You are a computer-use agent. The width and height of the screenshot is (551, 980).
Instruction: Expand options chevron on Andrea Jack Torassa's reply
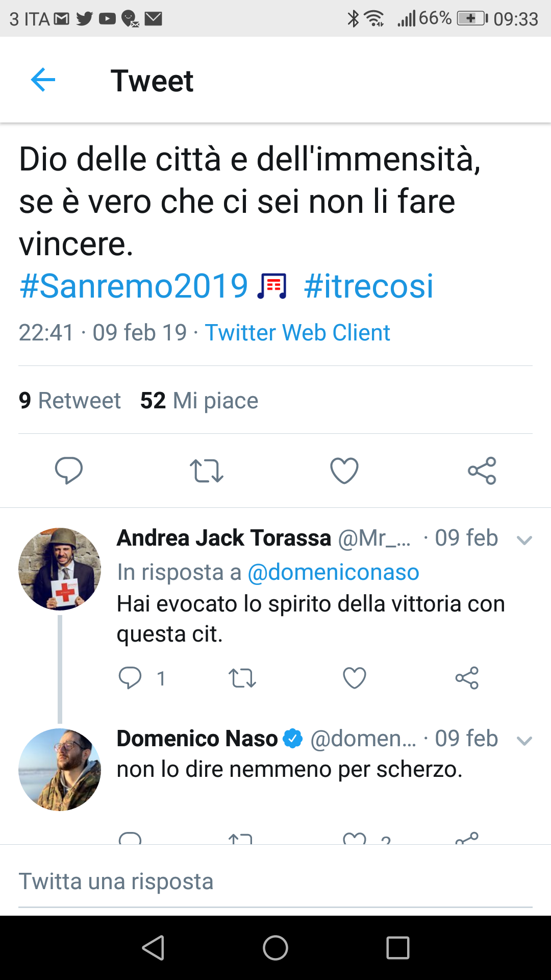524,540
